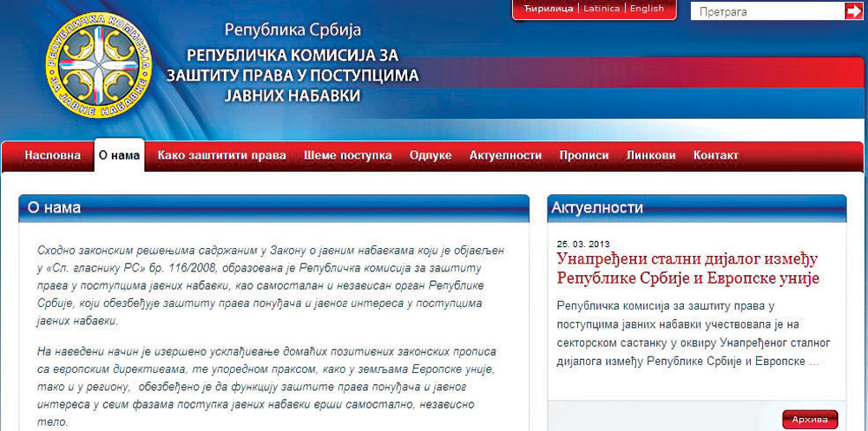Type in the Претрага search field
Viewport: 868px width, 431px height.
(x=766, y=11)
